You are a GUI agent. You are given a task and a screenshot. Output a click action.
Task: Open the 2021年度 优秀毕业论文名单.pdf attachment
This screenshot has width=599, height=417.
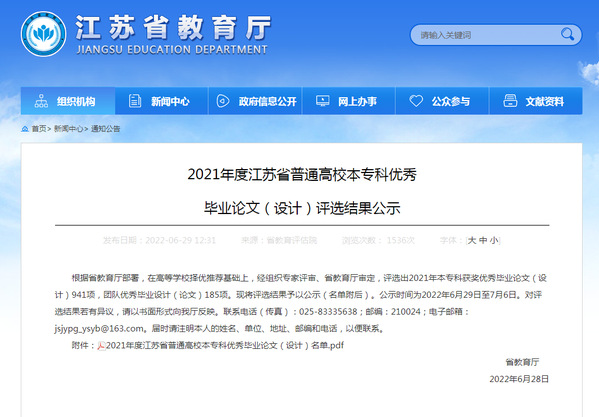click(225, 346)
